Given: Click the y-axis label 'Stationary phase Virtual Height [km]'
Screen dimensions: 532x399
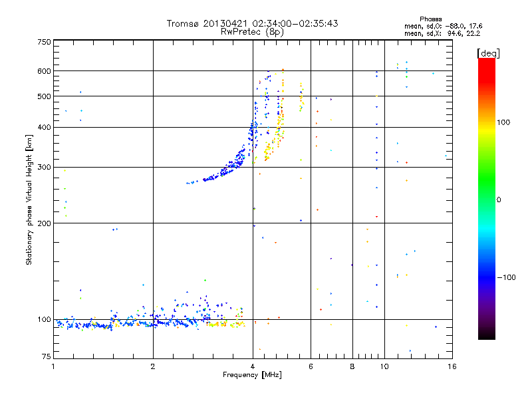Looking at the screenshot, I should point(29,199).
